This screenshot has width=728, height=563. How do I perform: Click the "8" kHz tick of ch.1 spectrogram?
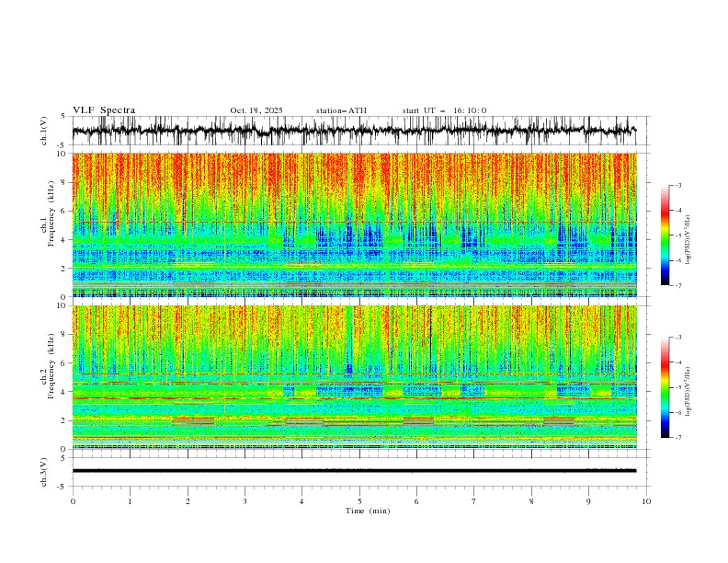64,182
